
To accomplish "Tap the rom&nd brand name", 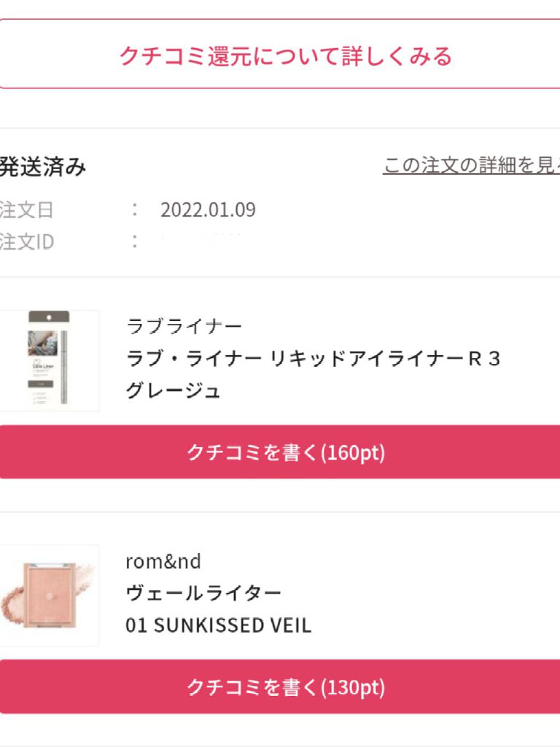I will [x=163, y=561].
